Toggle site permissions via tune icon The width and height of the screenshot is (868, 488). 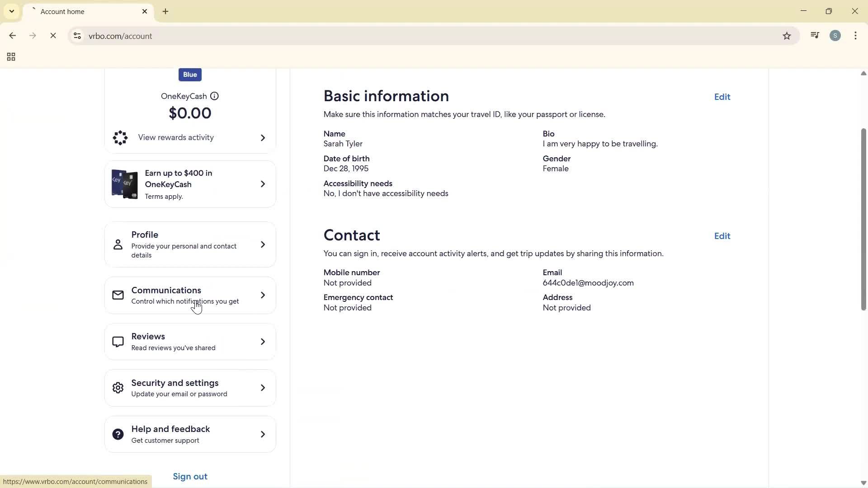[77, 36]
